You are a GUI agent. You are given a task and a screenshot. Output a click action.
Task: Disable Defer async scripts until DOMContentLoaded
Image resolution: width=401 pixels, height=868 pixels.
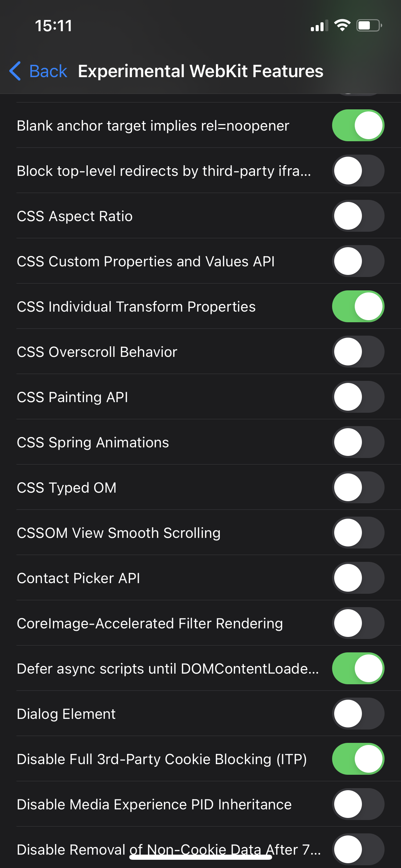(x=358, y=668)
